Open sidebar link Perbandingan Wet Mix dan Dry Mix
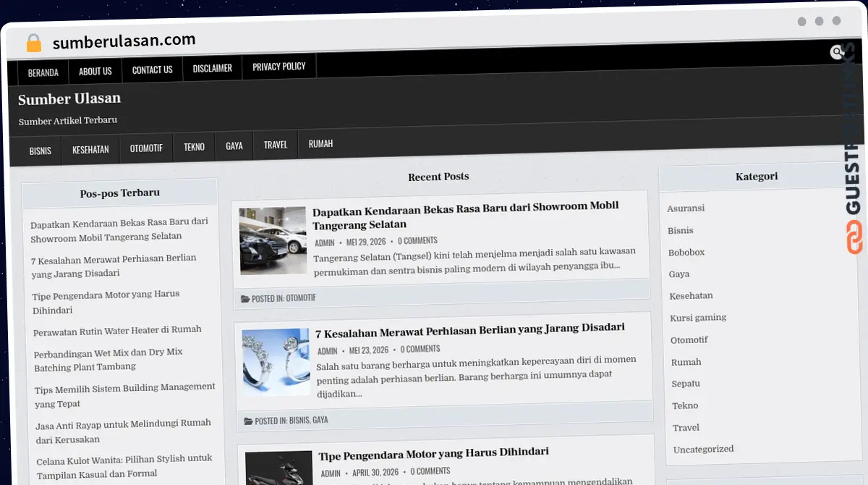The width and height of the screenshot is (868, 485). [x=109, y=360]
